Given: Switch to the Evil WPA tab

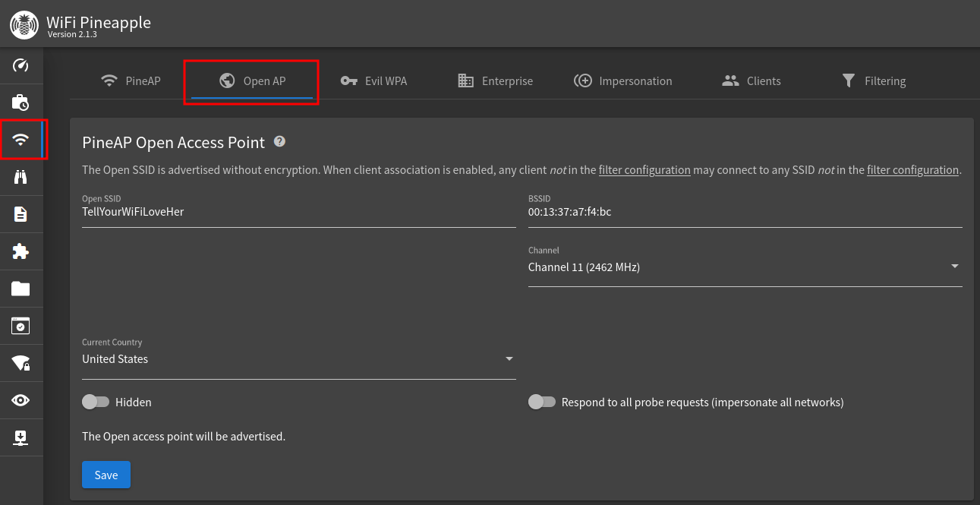Looking at the screenshot, I should coord(373,81).
